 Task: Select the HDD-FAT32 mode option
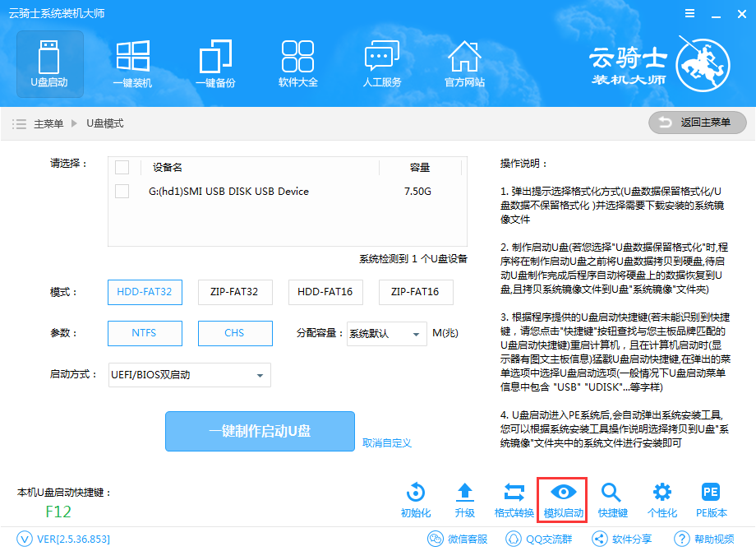tap(145, 292)
